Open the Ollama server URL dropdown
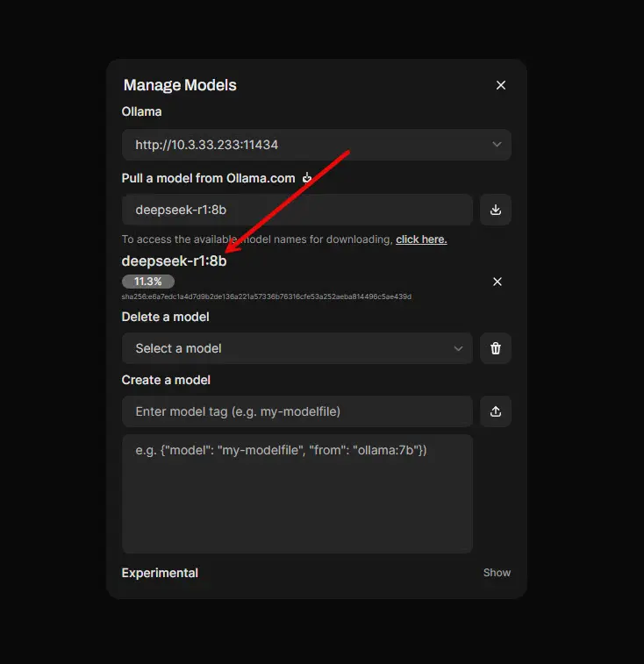The image size is (644, 664). tap(316, 145)
